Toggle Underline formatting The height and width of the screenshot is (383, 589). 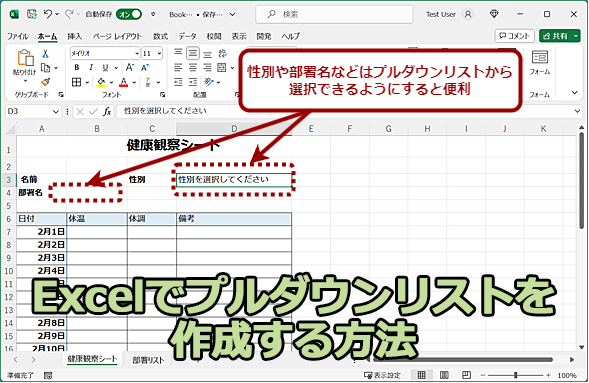pos(106,68)
